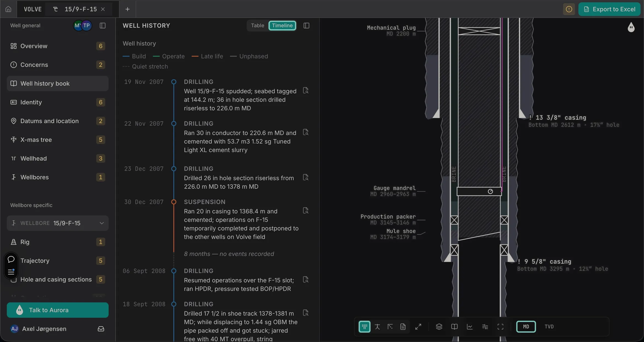Select the 30 Dec 2007 suspension marker
Viewport: 644px width, 342px height.
(x=174, y=202)
